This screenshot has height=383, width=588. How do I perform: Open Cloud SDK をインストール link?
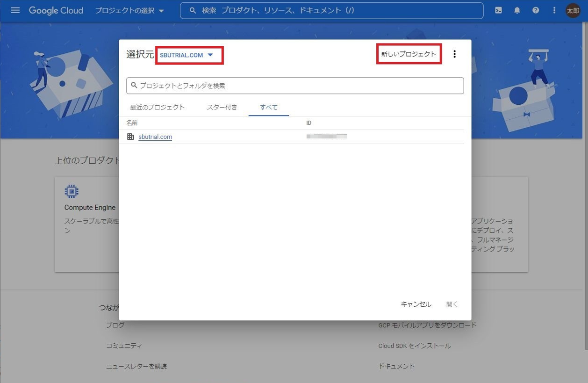point(415,346)
